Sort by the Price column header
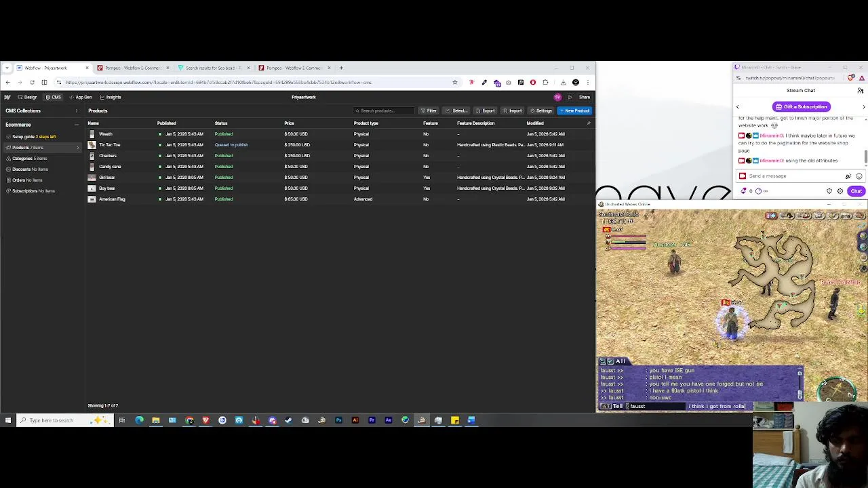The height and width of the screenshot is (488, 868). (x=289, y=123)
